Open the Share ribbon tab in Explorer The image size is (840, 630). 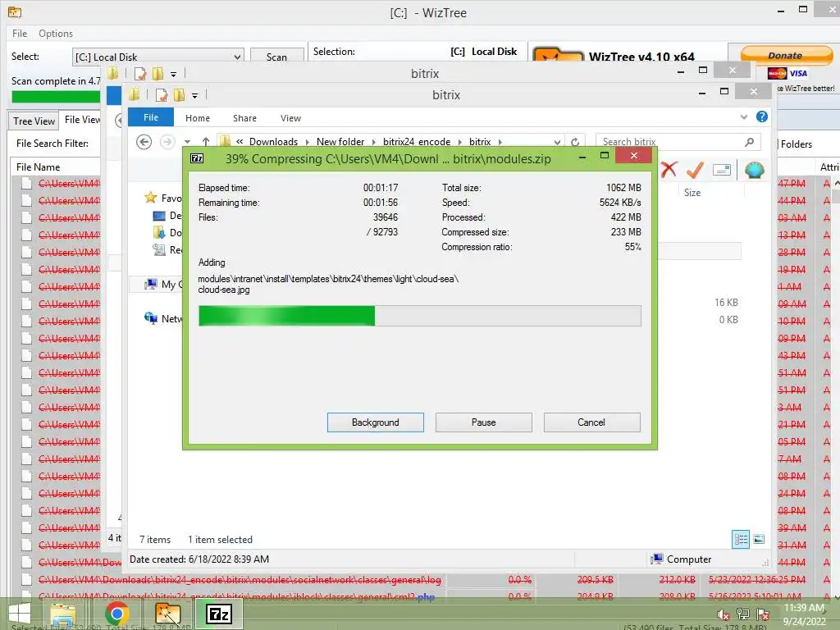pyautogui.click(x=244, y=118)
